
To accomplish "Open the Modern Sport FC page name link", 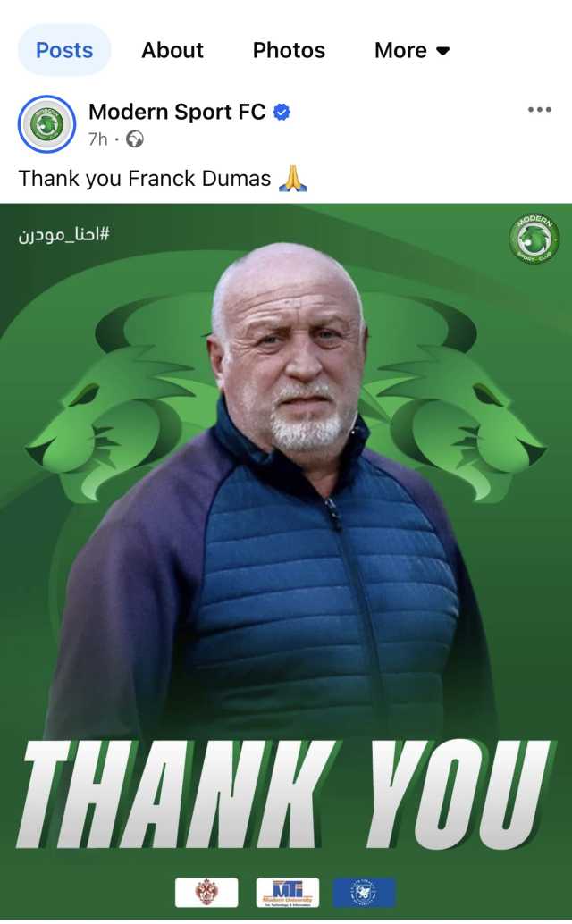I will click(x=177, y=112).
